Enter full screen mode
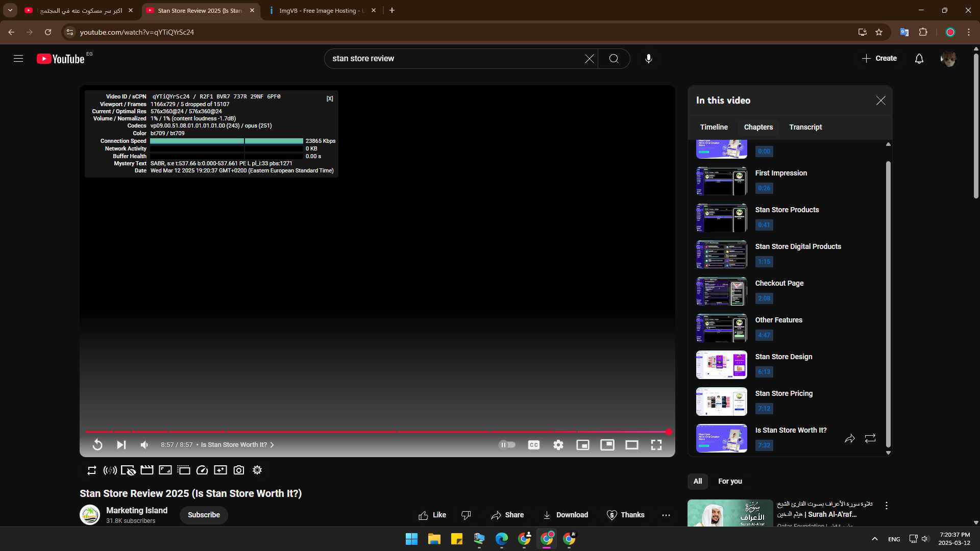The width and height of the screenshot is (980, 551). tap(656, 445)
